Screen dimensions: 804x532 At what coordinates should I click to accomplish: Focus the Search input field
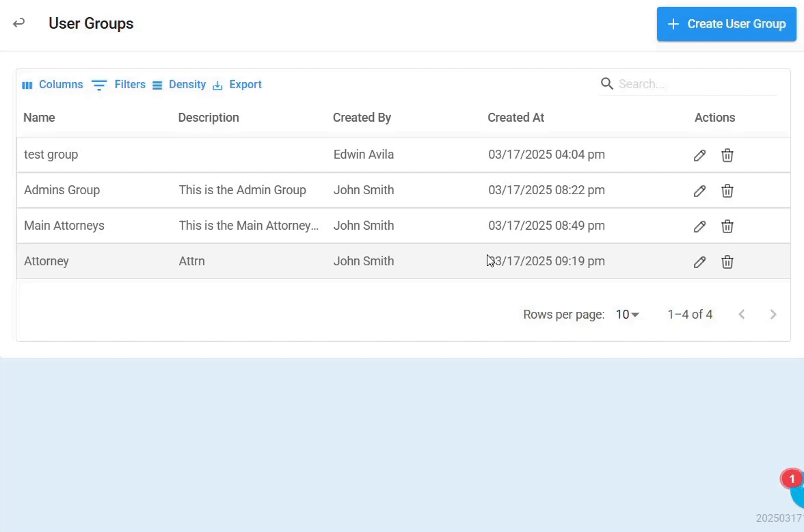(x=696, y=84)
